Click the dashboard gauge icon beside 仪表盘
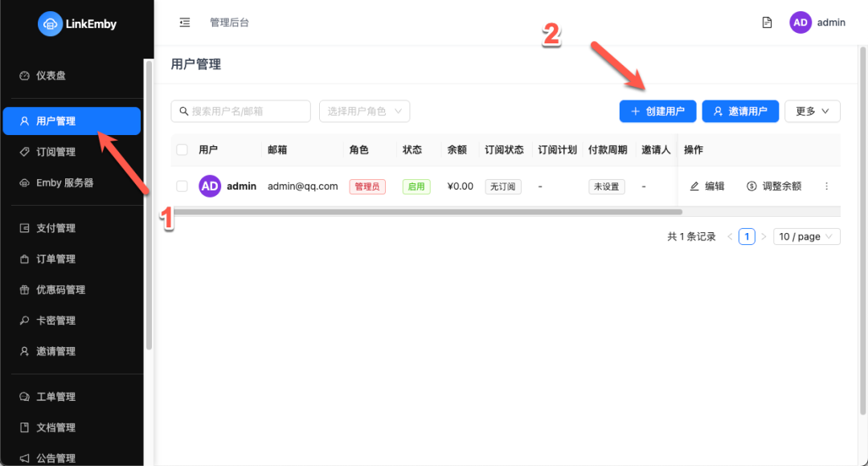 coord(24,76)
